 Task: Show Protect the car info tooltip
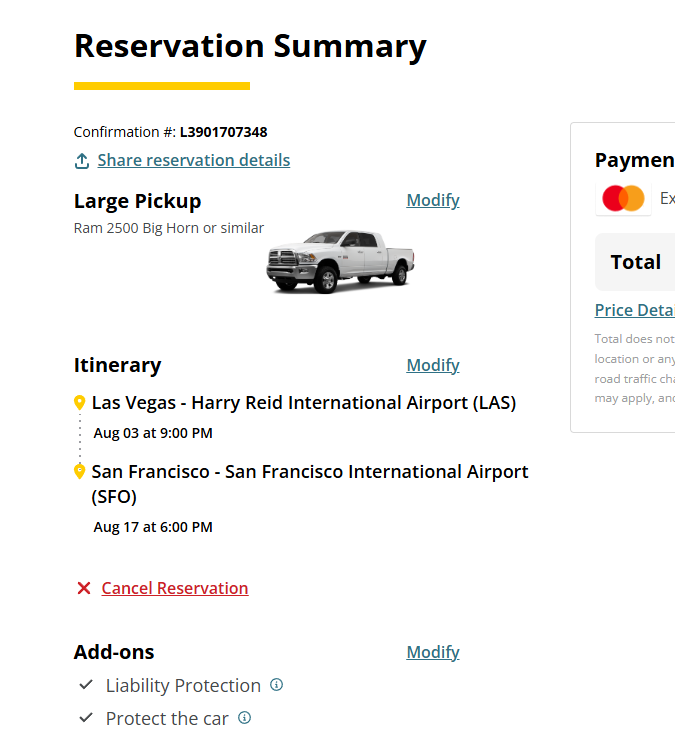244,718
